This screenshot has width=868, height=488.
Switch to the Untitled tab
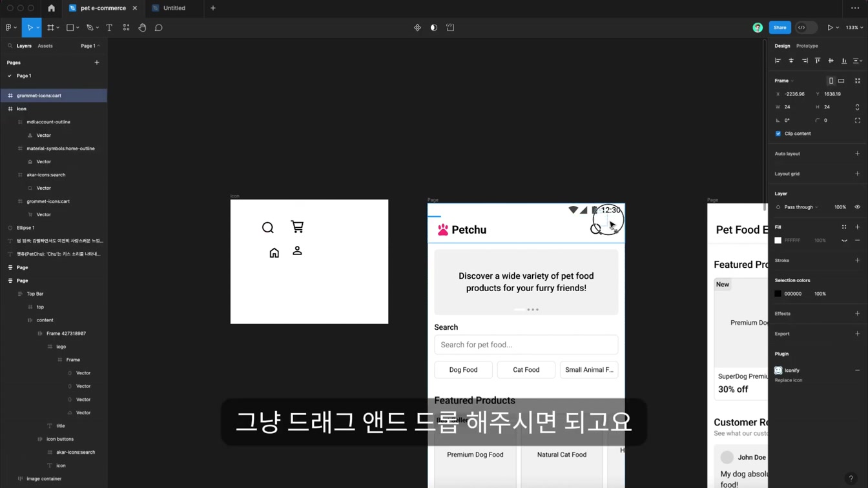coord(174,8)
